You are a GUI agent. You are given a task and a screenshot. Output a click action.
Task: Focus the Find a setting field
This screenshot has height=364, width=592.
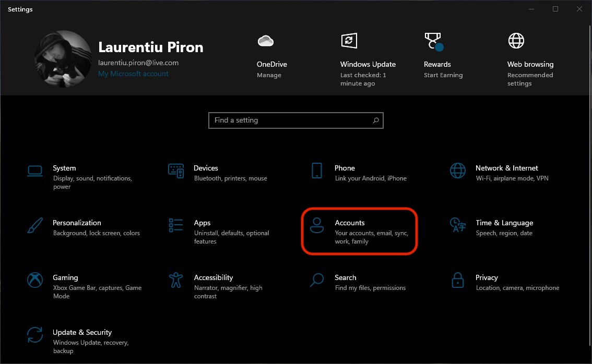point(296,120)
